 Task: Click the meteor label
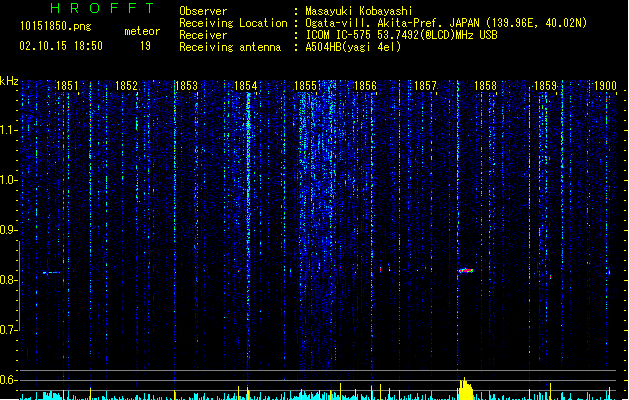pyautogui.click(x=142, y=31)
